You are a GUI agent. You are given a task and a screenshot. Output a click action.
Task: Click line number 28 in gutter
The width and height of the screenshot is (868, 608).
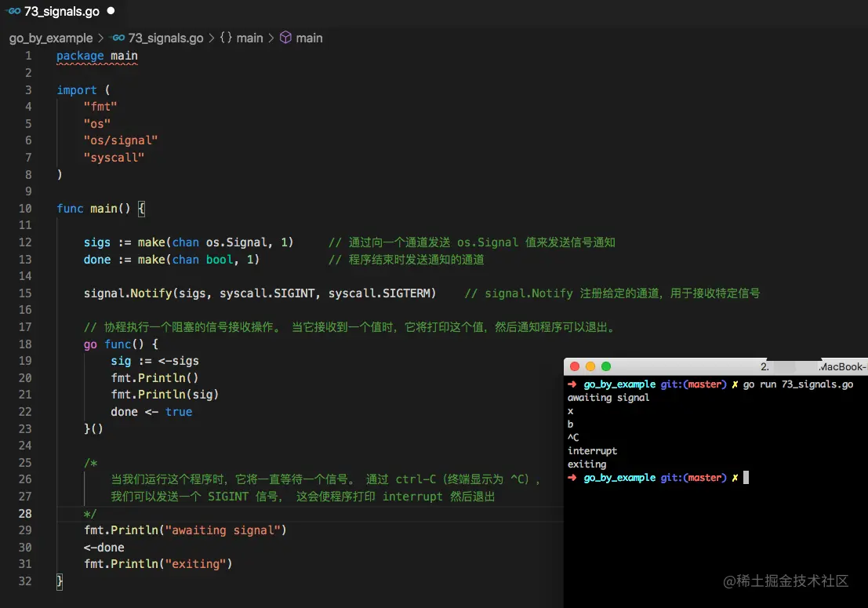tap(25, 513)
